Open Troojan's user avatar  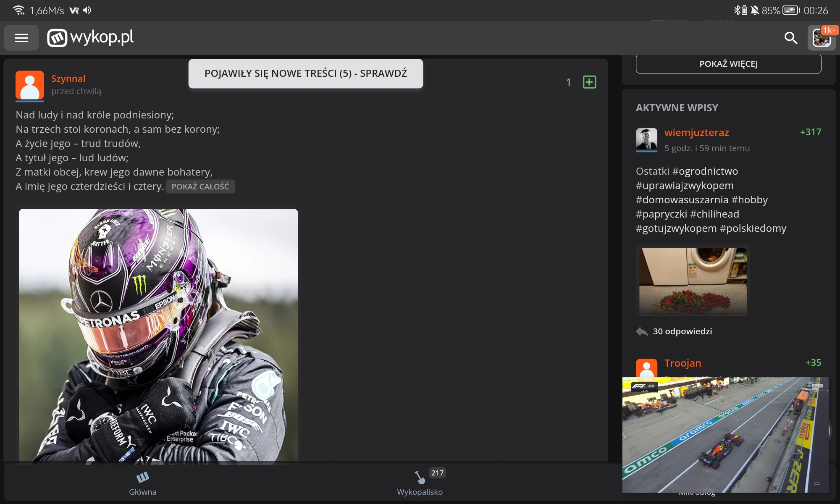coord(646,367)
